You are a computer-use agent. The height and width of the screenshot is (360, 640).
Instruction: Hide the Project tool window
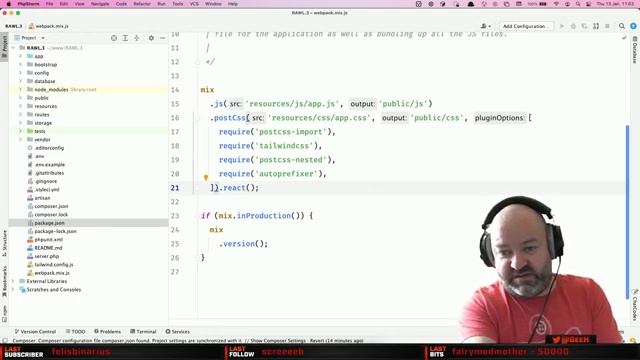click(x=162, y=38)
